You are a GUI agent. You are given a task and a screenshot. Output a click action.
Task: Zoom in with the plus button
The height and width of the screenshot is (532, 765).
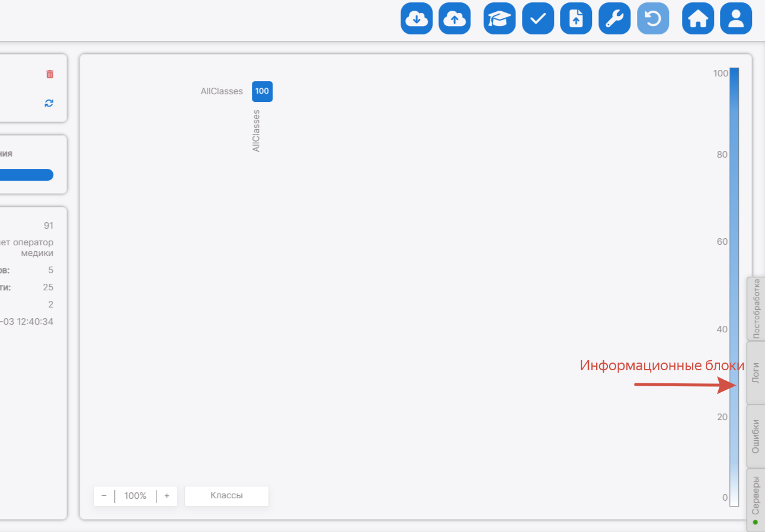[x=167, y=496]
